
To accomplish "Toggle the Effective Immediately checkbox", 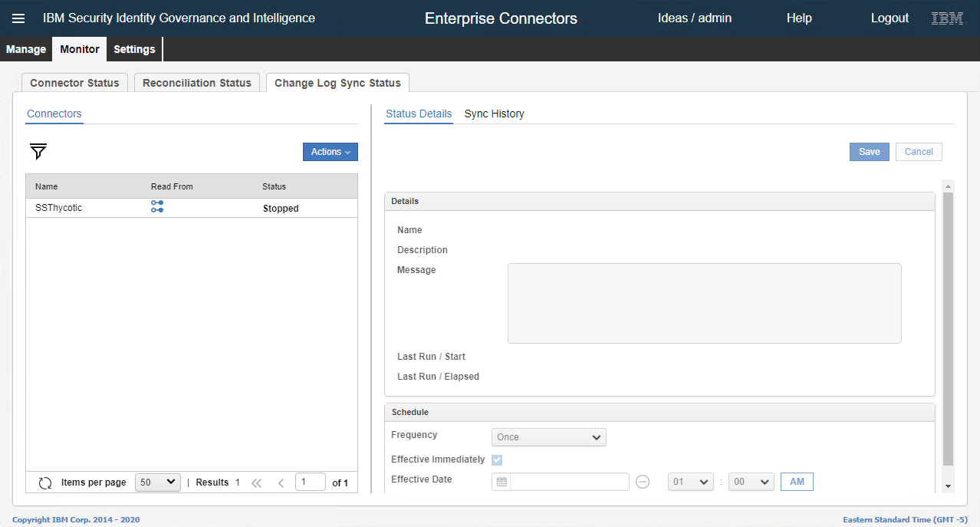I will point(497,459).
